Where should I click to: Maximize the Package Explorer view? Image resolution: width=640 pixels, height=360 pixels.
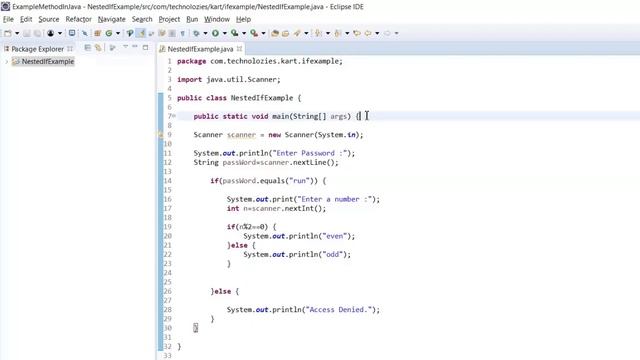(x=145, y=48)
